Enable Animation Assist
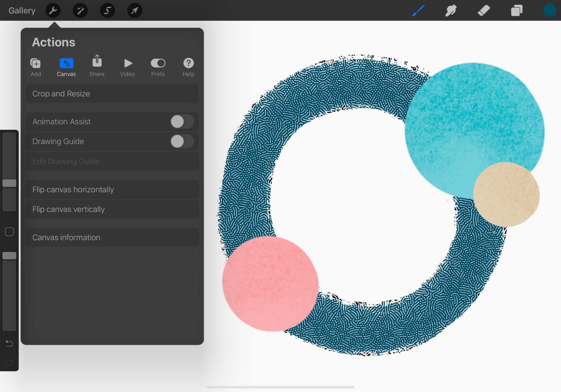The height and width of the screenshot is (392, 561). [182, 122]
